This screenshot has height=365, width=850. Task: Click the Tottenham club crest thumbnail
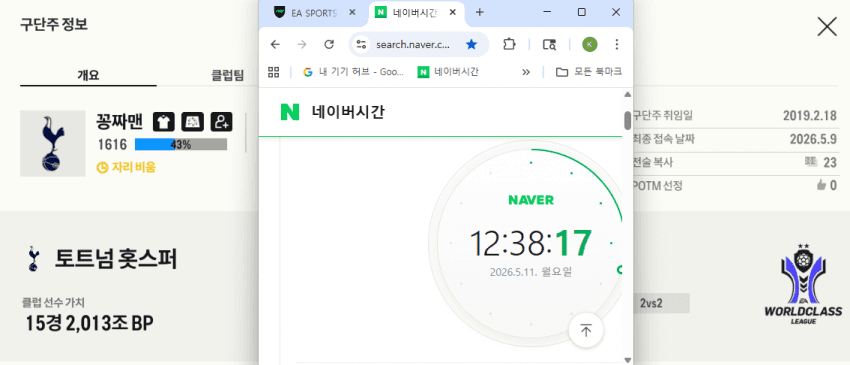tap(53, 143)
